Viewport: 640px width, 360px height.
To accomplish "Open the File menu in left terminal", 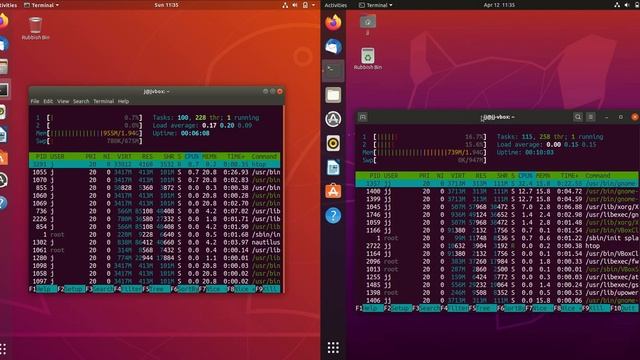I will (x=35, y=101).
